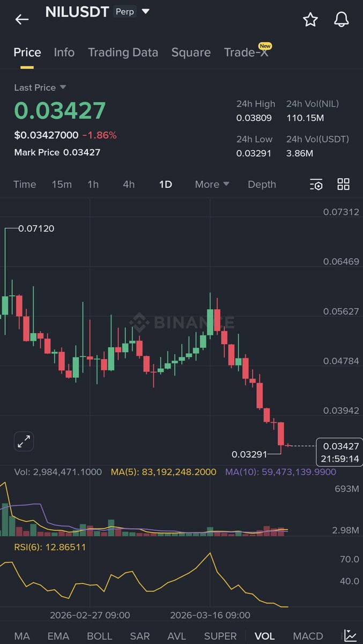363x644 pixels.
Task: Expand the NILUSDT pair selector arrow
Action: (145, 11)
